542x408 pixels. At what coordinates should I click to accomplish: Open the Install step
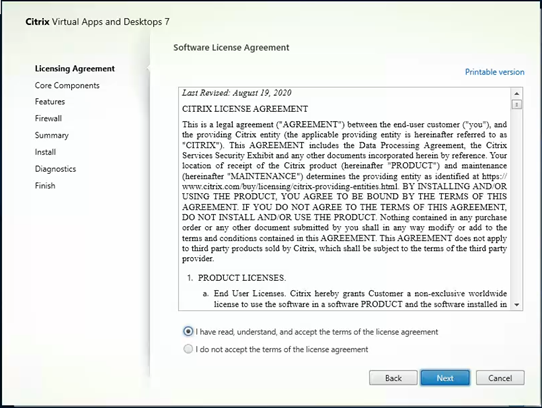[45, 152]
